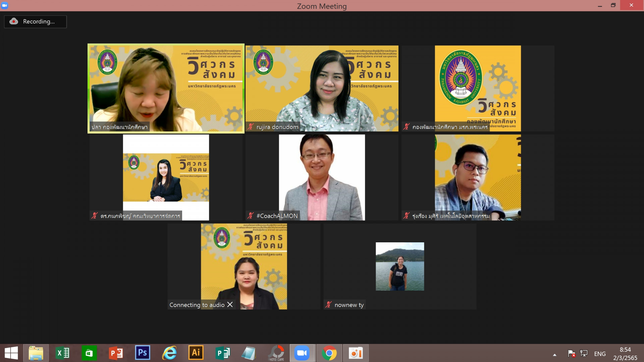644x362 pixels.
Task: Switch to Zoom on the taskbar
Action: point(302,353)
